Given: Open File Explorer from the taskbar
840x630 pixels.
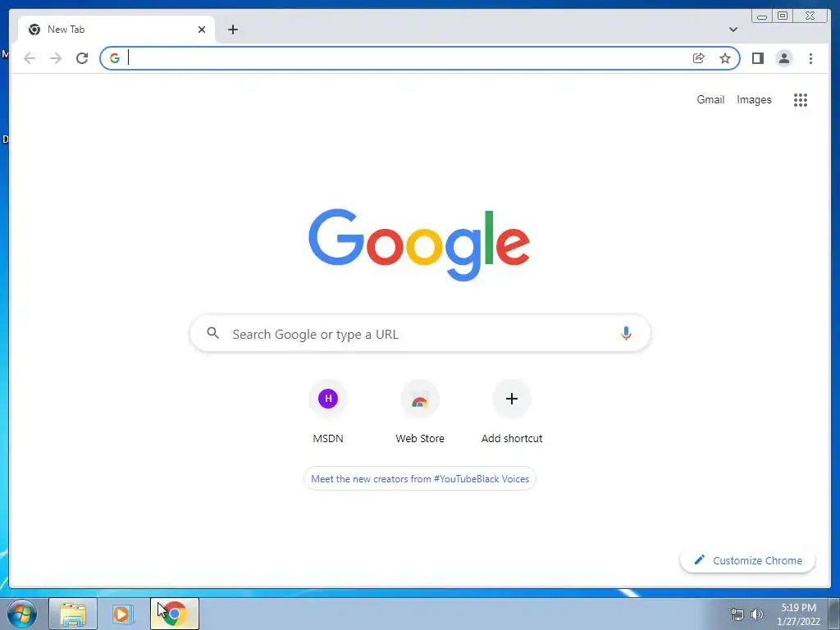Looking at the screenshot, I should coord(73,614).
